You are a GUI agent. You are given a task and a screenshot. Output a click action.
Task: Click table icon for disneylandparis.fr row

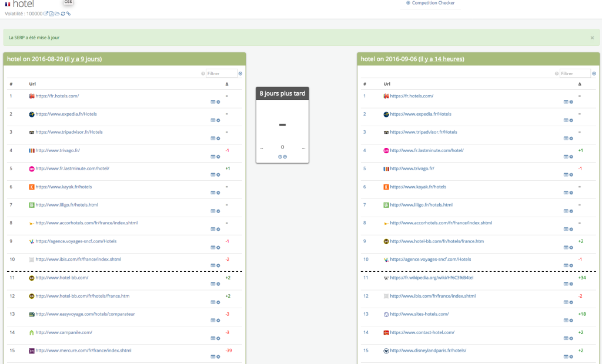(566, 357)
